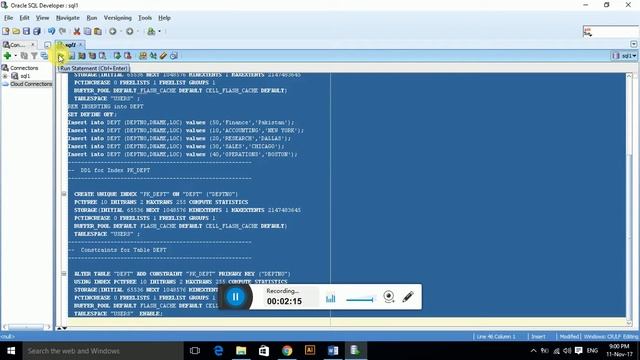Collapse the ALTER TABLE code block
Viewport: 640px width, 360px height.
tap(64, 273)
